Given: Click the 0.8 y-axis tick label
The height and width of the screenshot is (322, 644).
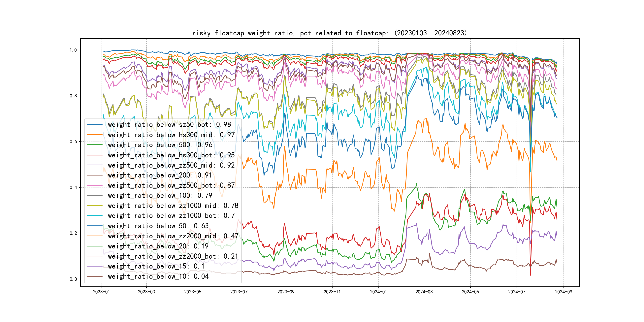Looking at the screenshot, I should pyautogui.click(x=73, y=96).
